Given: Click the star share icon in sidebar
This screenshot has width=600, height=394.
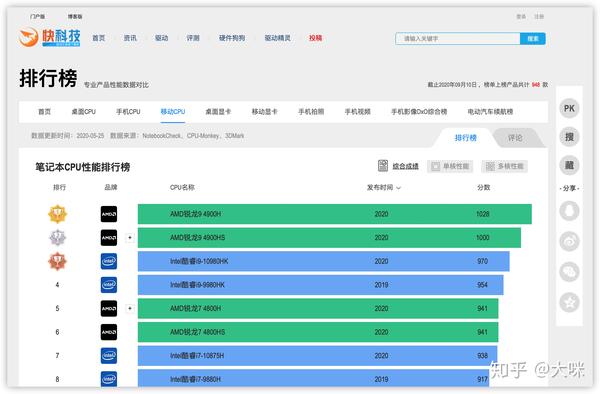Looking at the screenshot, I should [569, 302].
